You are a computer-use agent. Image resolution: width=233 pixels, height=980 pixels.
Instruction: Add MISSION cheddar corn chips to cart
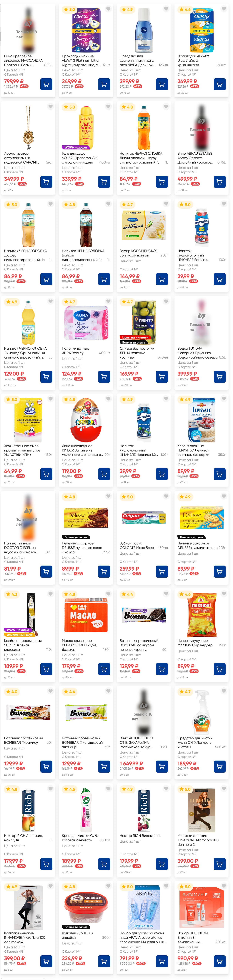point(219,669)
